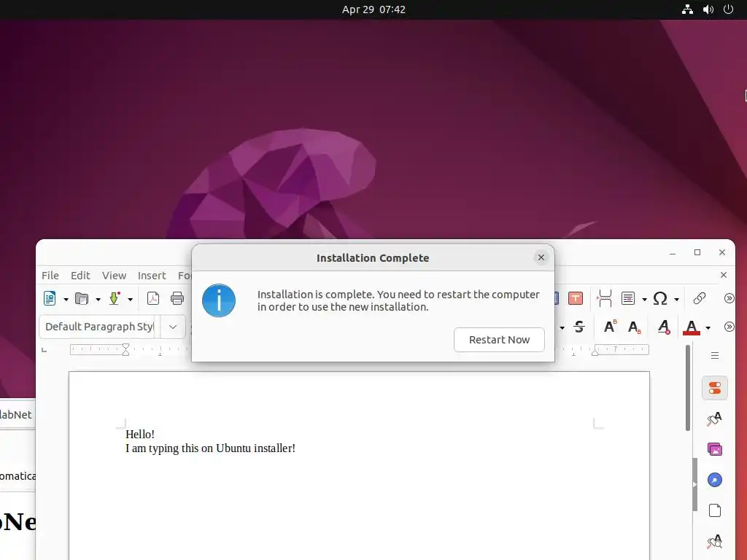
Task: Open the volume icon in top bar
Action: 708,9
